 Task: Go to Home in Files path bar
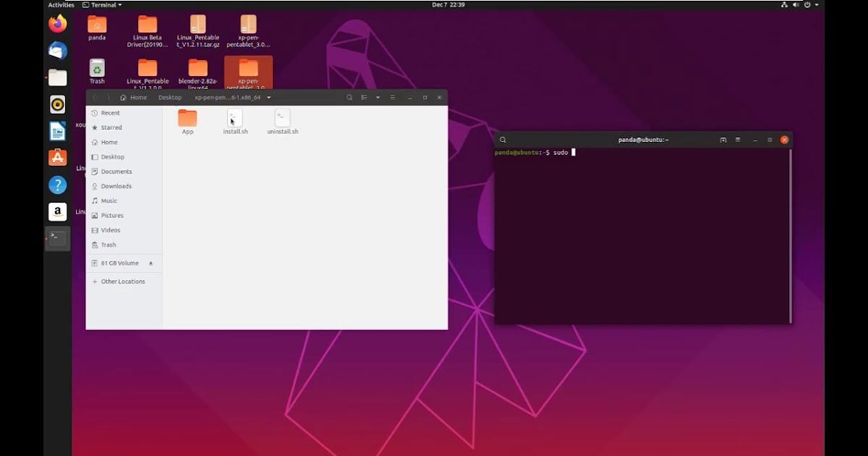click(x=134, y=98)
